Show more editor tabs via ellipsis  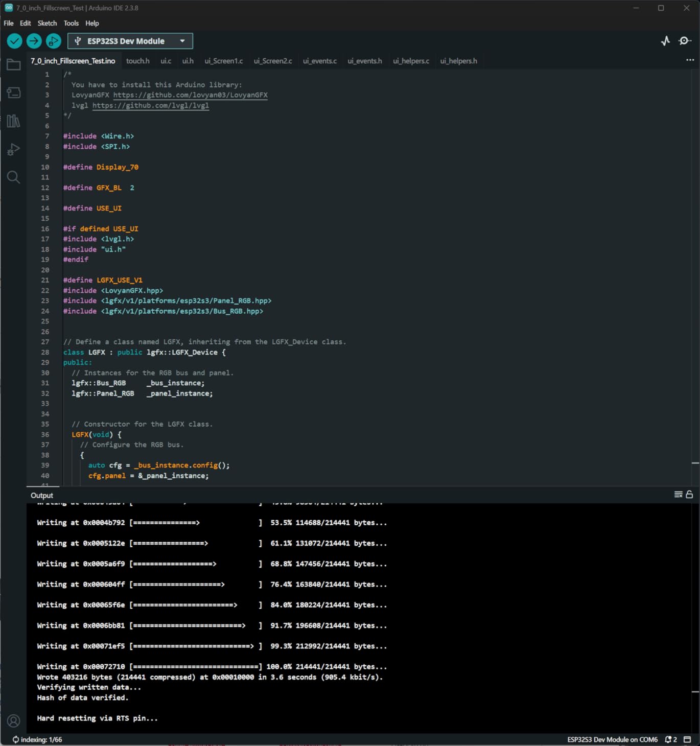click(x=690, y=60)
